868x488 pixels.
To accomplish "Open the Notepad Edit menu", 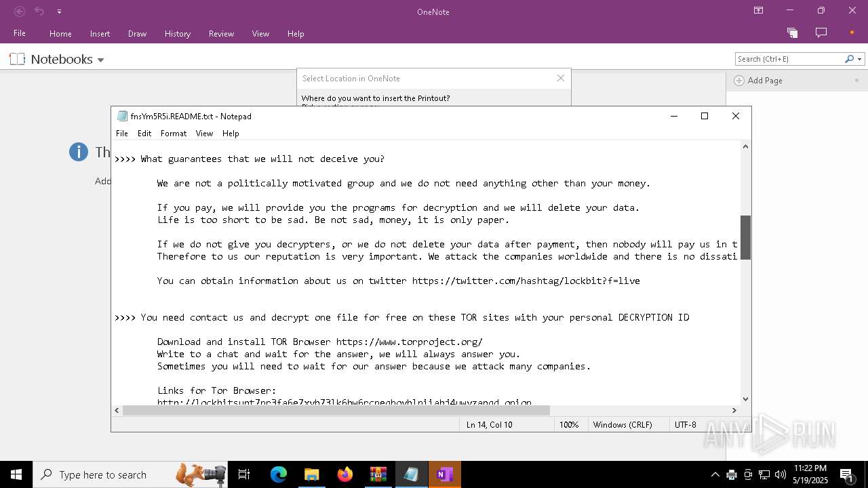I will pos(144,134).
